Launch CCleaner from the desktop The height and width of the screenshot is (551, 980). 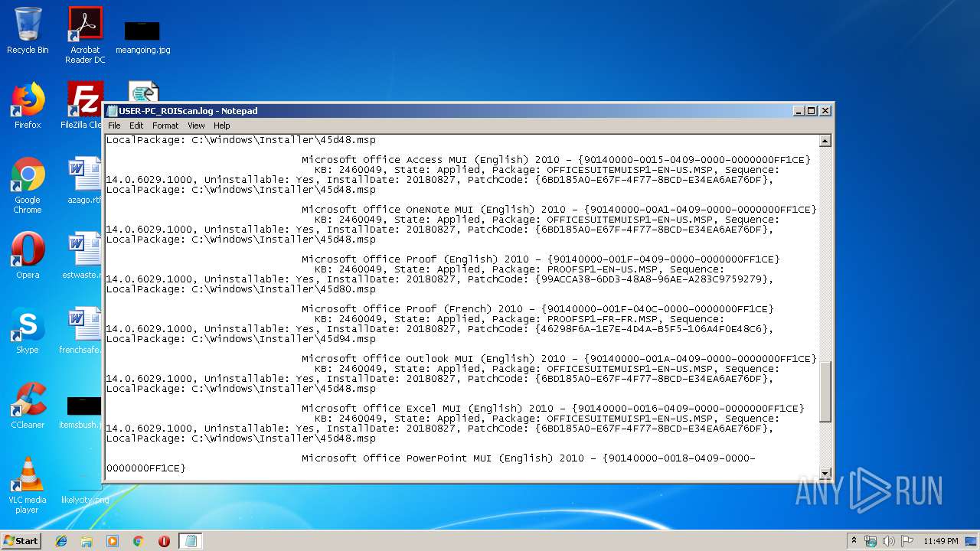point(28,406)
